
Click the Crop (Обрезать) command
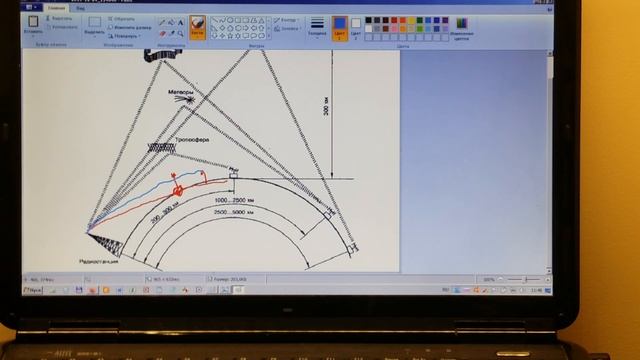coord(121,19)
